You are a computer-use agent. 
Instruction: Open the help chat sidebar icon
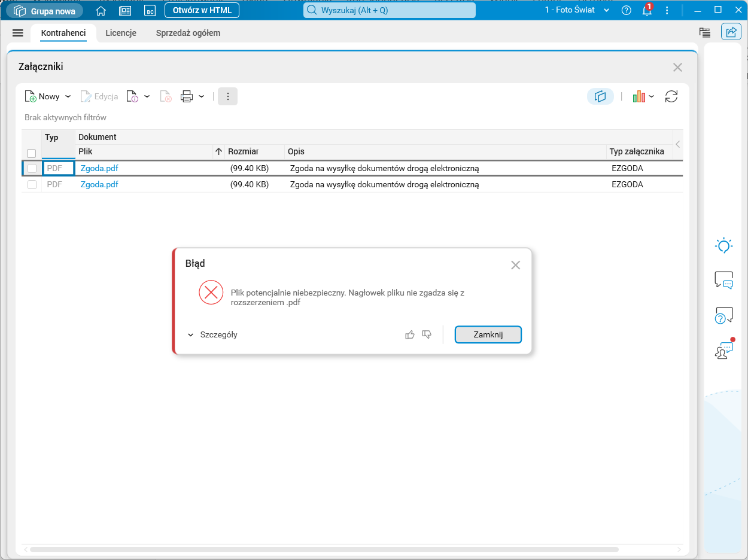[x=724, y=315]
